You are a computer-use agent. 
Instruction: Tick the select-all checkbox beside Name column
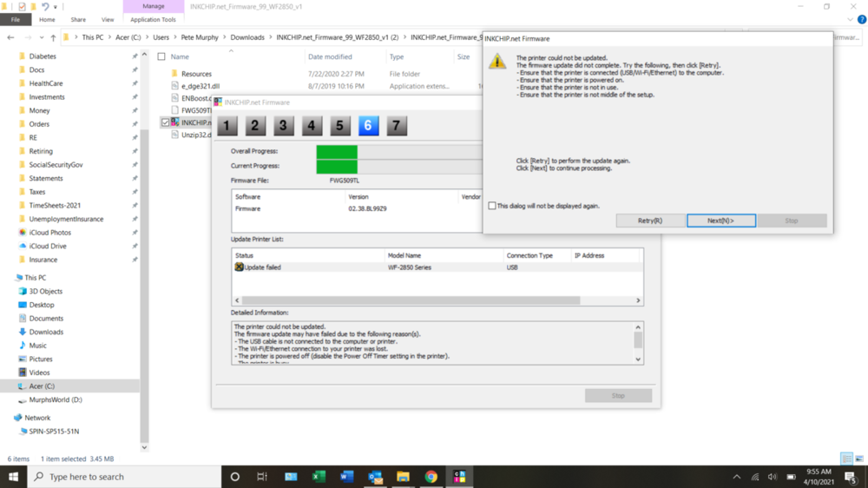[x=161, y=56]
